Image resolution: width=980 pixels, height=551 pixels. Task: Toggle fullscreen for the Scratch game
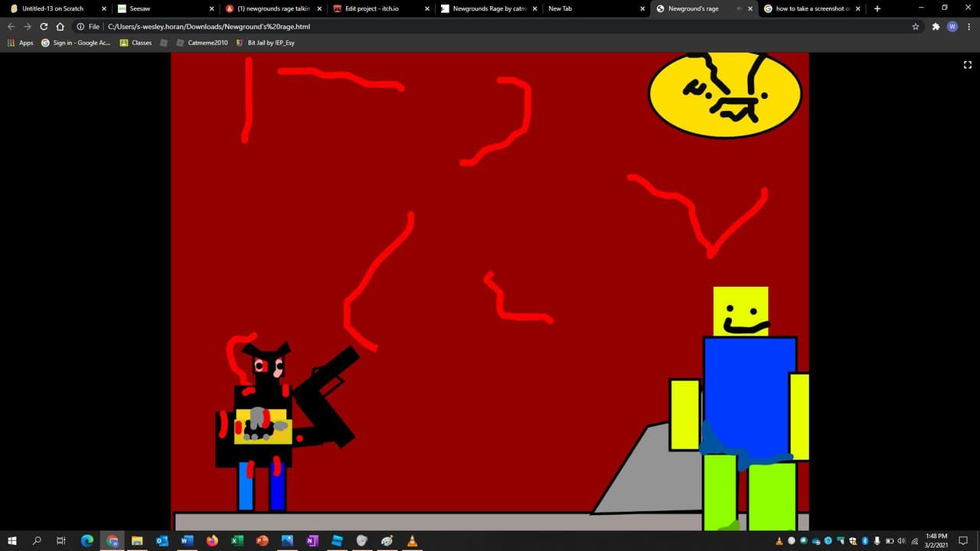click(x=967, y=65)
